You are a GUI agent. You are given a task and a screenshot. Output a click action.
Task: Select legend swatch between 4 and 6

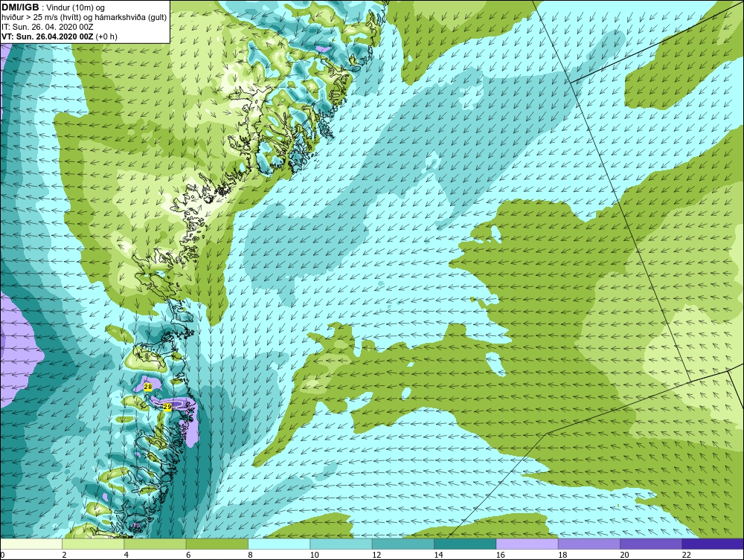coord(155,544)
